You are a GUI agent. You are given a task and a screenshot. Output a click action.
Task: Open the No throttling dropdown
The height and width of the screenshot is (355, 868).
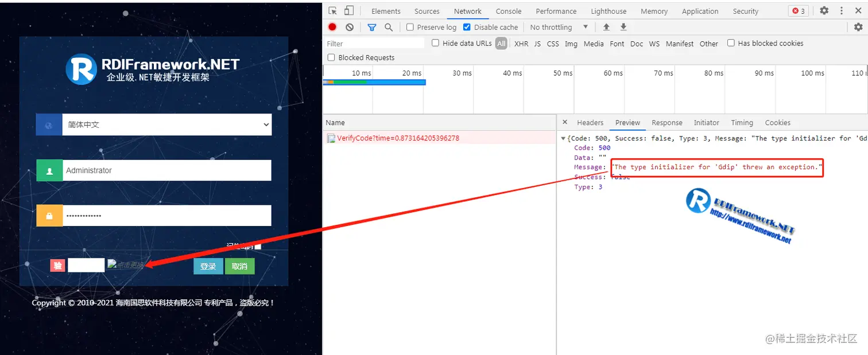point(559,27)
